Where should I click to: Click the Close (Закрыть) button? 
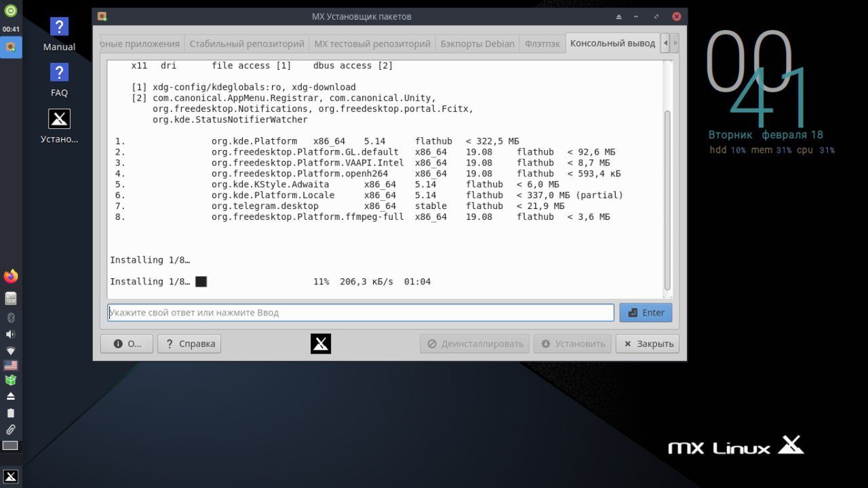pos(648,343)
